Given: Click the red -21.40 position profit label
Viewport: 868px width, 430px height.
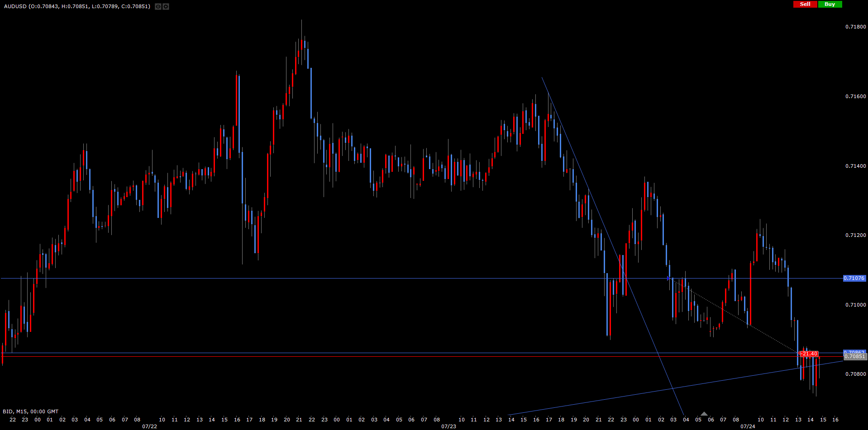Looking at the screenshot, I should [x=809, y=354].
